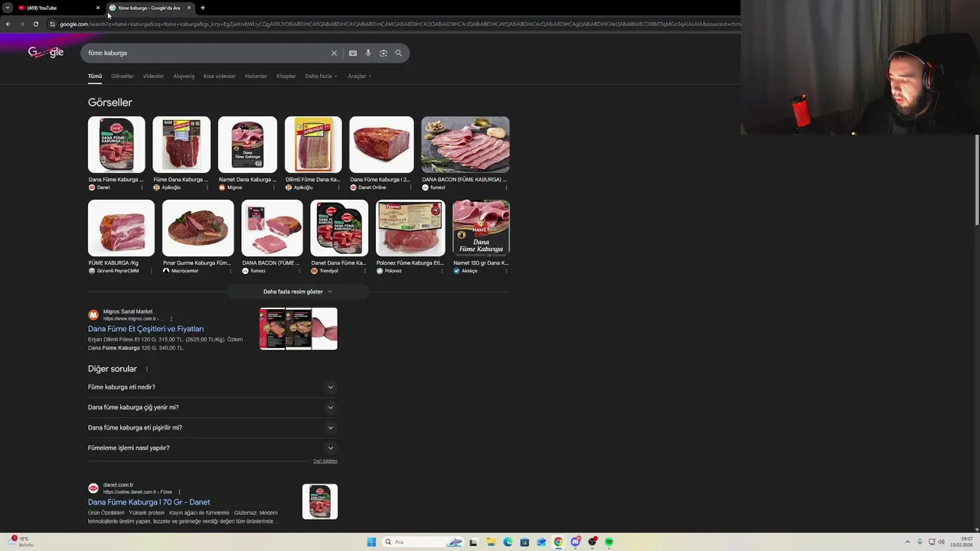
Task: Reload the page with the refresh icon
Action: pyautogui.click(x=35, y=24)
